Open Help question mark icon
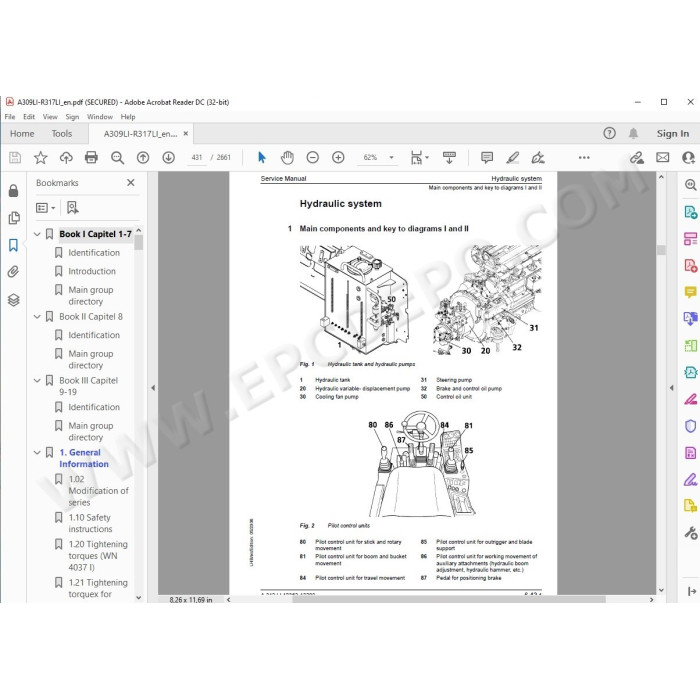Screen dimensions: 700x700 pos(609,133)
